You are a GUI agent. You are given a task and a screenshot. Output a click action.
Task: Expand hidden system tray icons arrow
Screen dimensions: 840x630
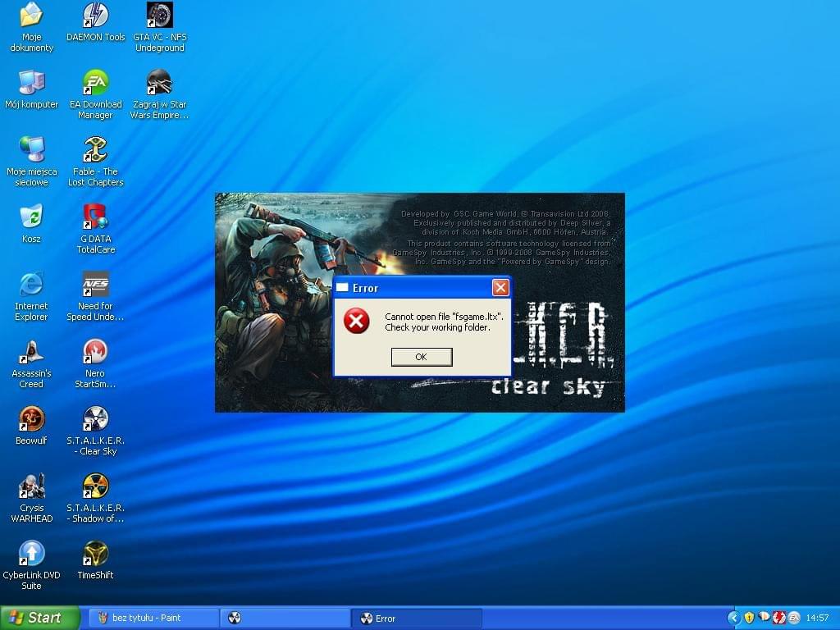[x=734, y=619]
